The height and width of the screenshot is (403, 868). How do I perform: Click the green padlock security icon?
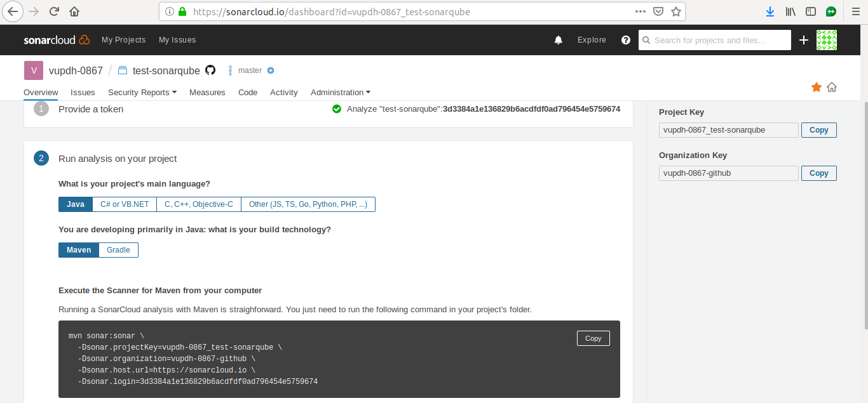[182, 11]
